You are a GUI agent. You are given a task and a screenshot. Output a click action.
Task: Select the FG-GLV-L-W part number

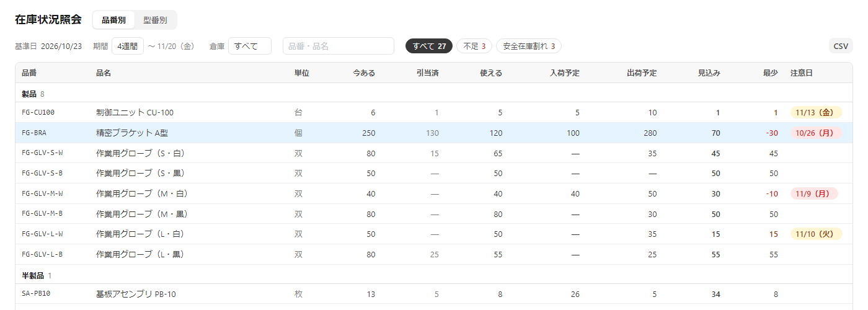point(42,234)
